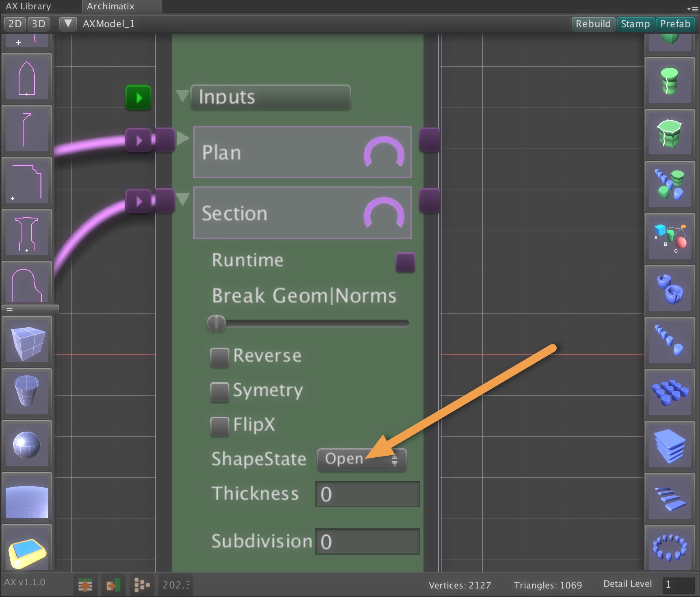
Task: Toggle the Runtime purple square
Action: (x=405, y=262)
